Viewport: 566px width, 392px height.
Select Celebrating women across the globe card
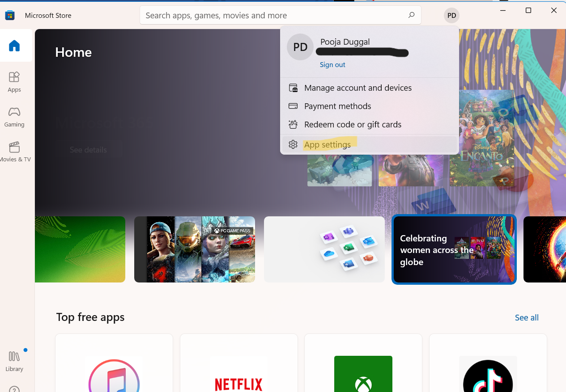[x=454, y=250]
